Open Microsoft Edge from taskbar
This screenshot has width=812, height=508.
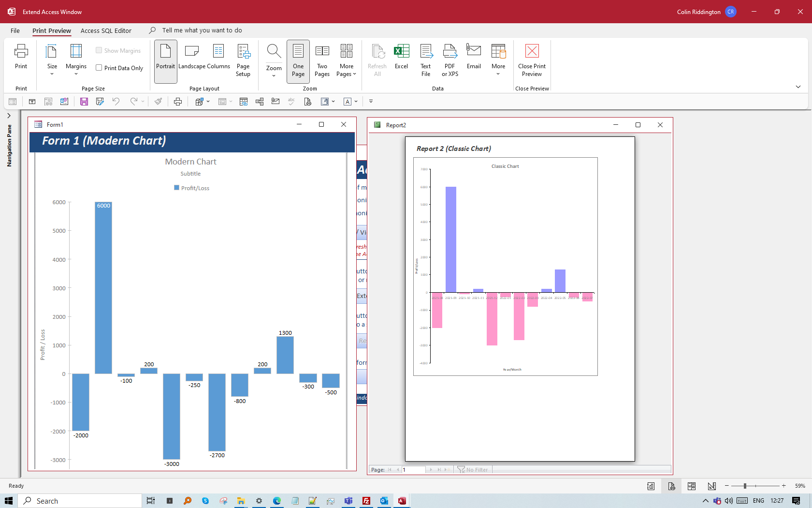tap(277, 501)
